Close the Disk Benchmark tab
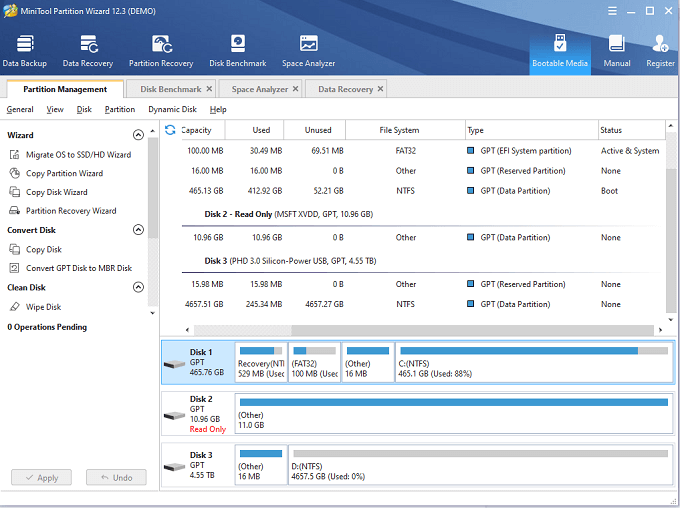This screenshot has width=680, height=508. pyautogui.click(x=210, y=89)
